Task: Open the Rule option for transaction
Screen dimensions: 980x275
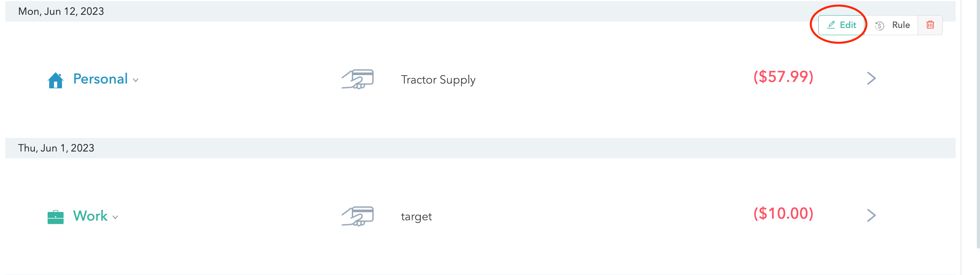Action: (891, 25)
